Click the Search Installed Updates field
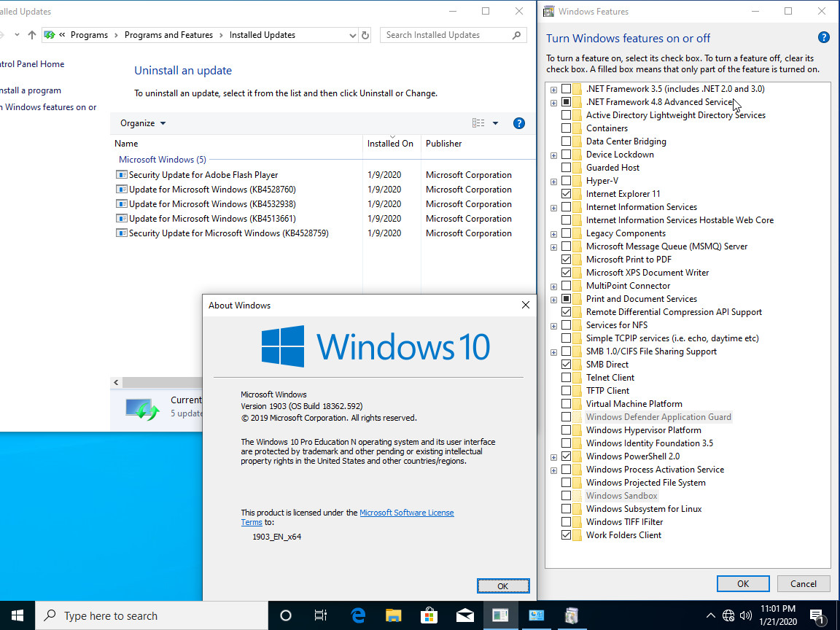The height and width of the screenshot is (630, 840). point(454,35)
